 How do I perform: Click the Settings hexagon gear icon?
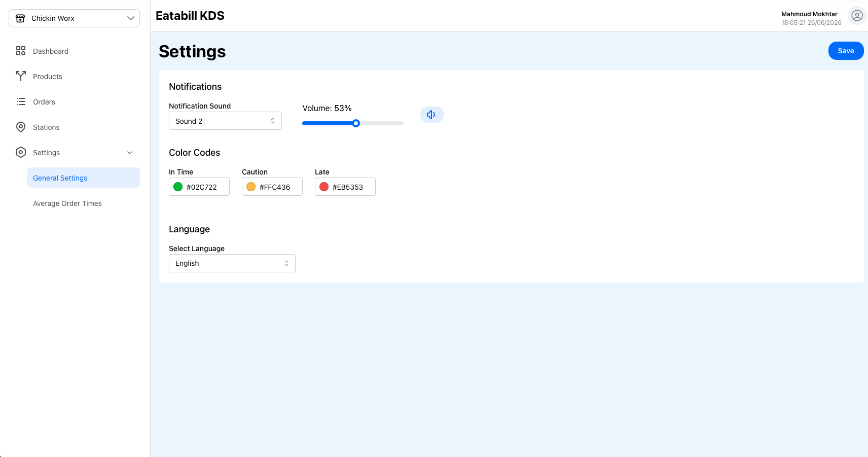coord(21,152)
